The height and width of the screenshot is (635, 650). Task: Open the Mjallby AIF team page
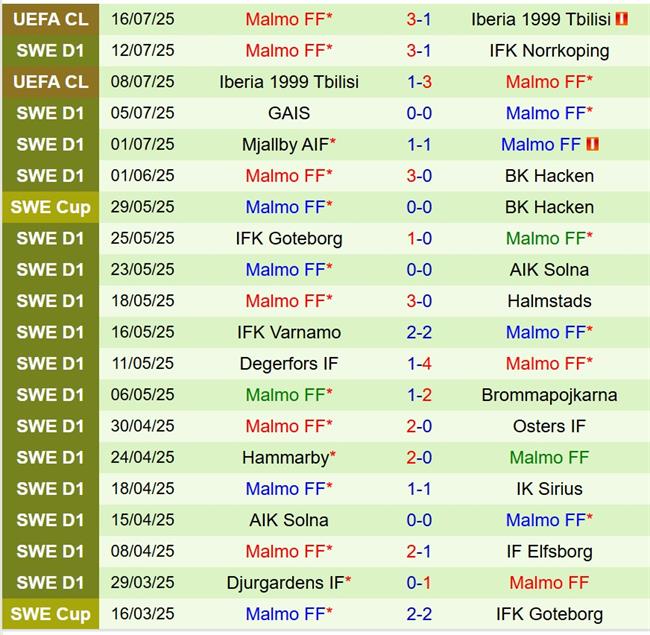pos(285,144)
